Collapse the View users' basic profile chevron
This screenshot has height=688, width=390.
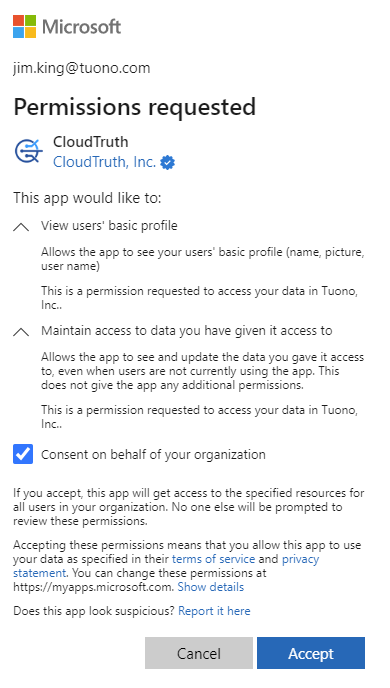click(x=21, y=227)
